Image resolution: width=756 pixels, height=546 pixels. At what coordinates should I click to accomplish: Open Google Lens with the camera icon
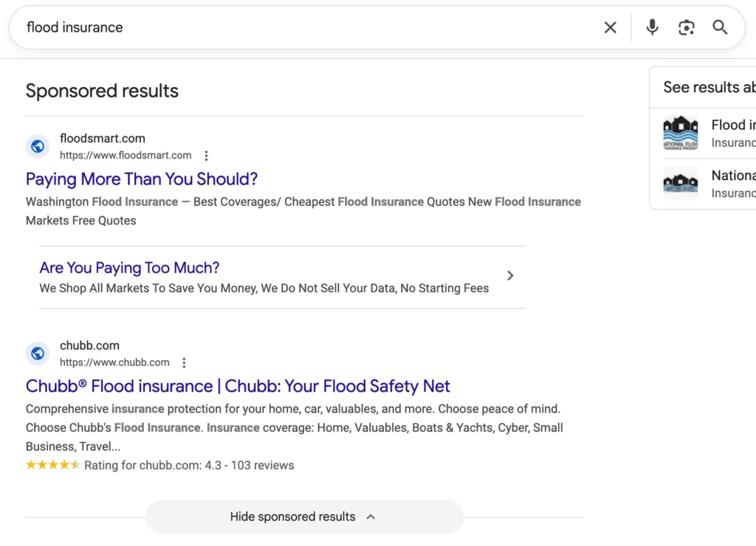pyautogui.click(x=686, y=27)
